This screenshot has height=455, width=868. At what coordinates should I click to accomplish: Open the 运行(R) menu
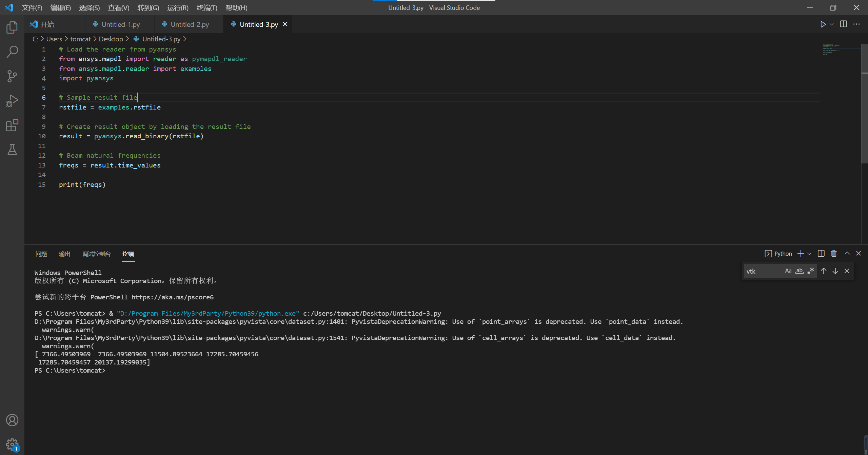point(177,7)
